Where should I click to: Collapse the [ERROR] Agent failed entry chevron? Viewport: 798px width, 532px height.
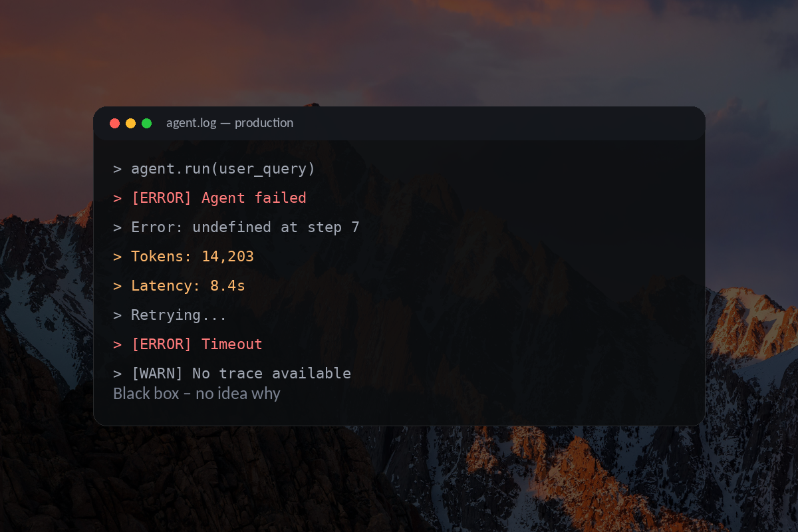click(x=118, y=198)
